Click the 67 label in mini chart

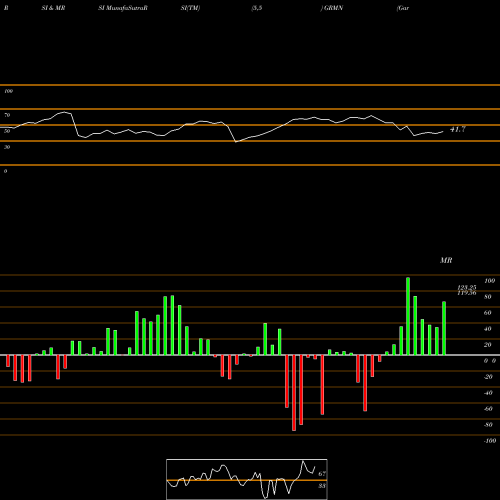[x=322, y=474]
